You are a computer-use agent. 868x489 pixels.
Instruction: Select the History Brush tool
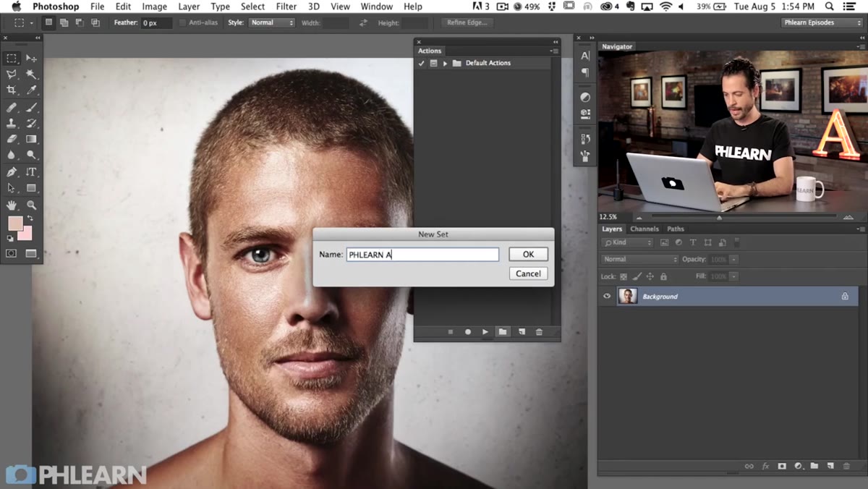point(31,124)
